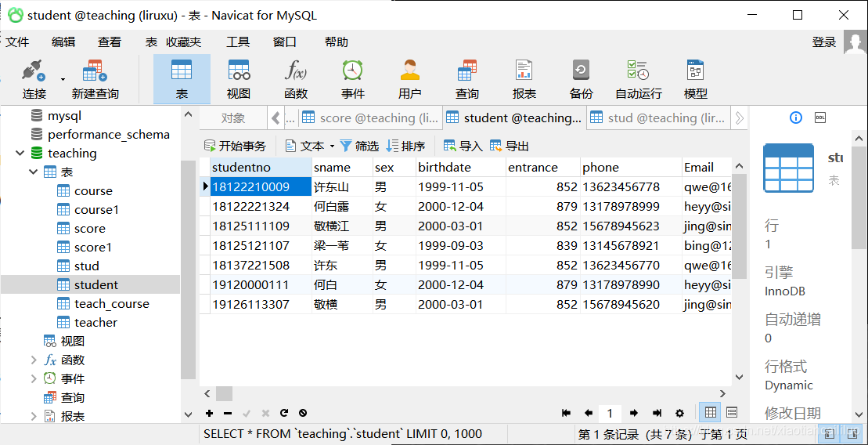Switch to grid view

(x=710, y=412)
